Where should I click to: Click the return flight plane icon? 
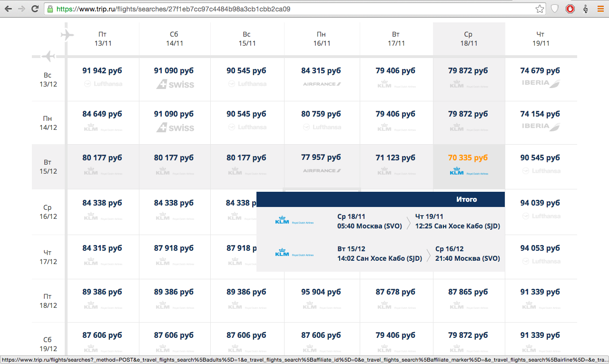(x=49, y=57)
